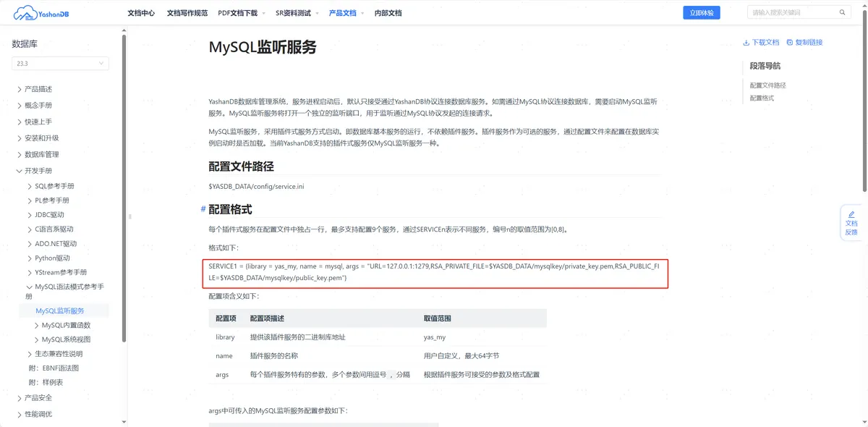
Task: Expand the YStream参考手册 node
Action: (29, 272)
